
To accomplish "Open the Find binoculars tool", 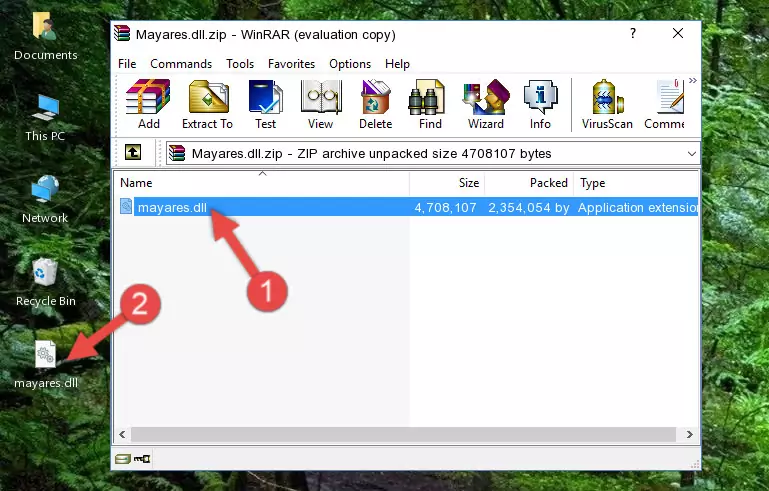I will coord(430,104).
